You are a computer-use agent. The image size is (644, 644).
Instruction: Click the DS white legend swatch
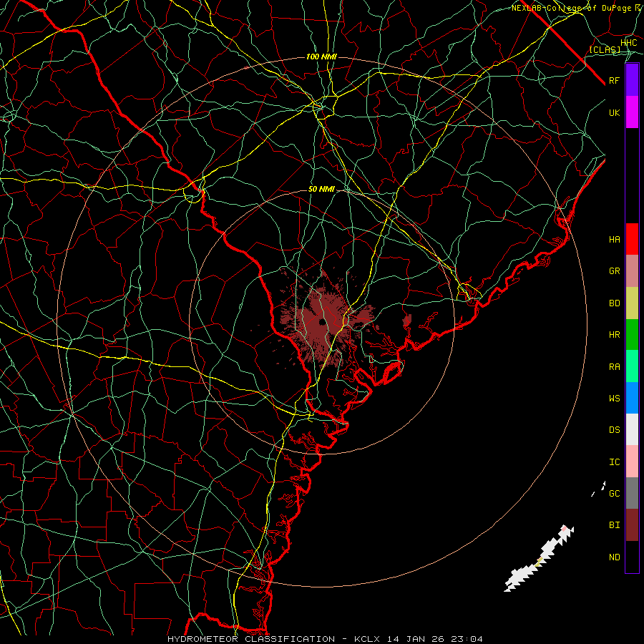(632, 429)
